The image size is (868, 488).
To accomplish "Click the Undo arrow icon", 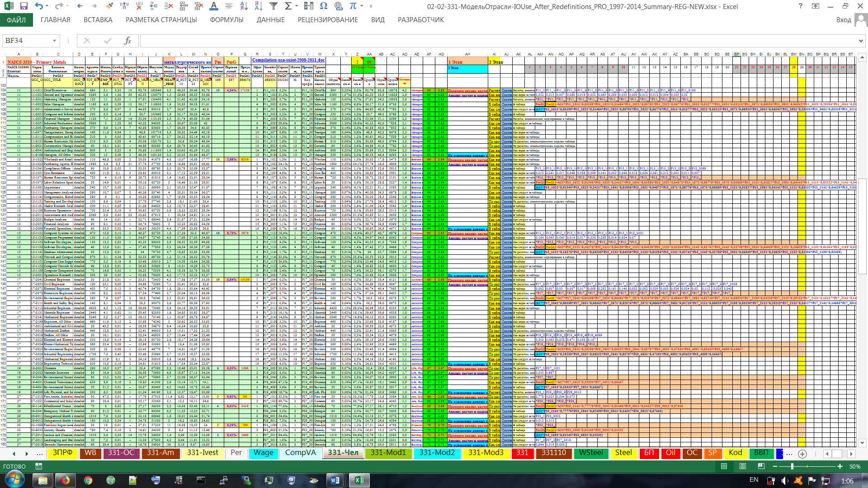I will (x=38, y=6).
